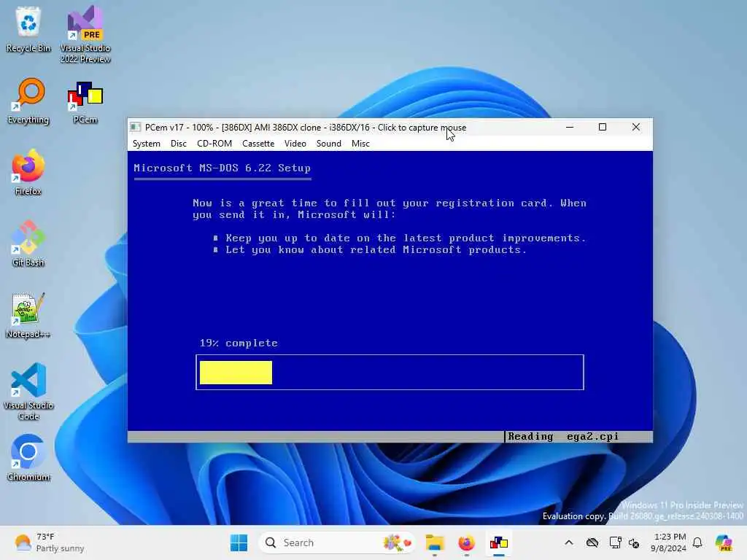
Task: Click the display/network tray icon
Action: 615,542
